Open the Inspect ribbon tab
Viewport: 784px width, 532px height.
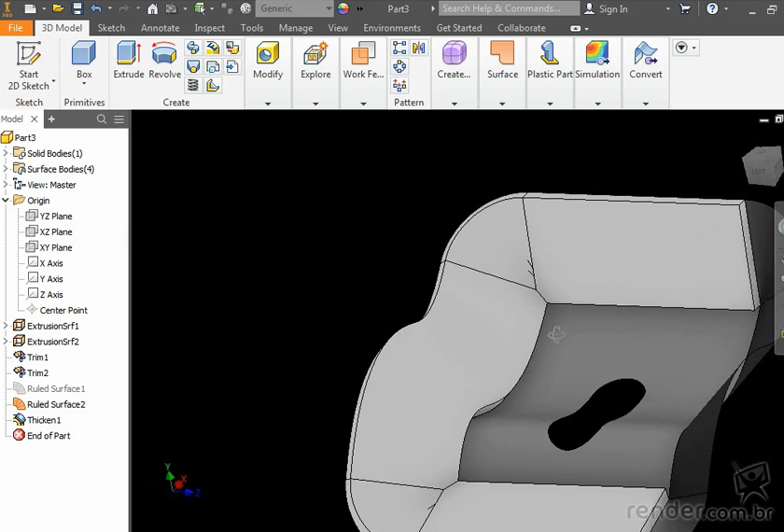(x=209, y=28)
